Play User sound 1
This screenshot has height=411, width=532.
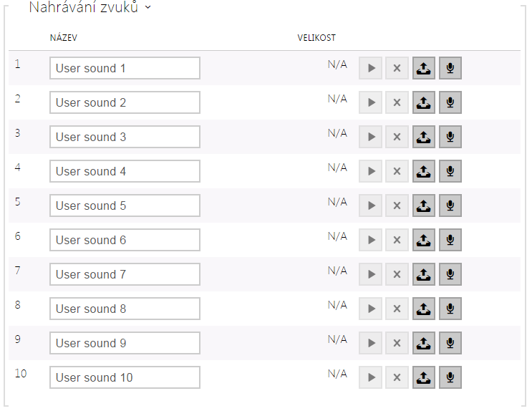tap(370, 68)
